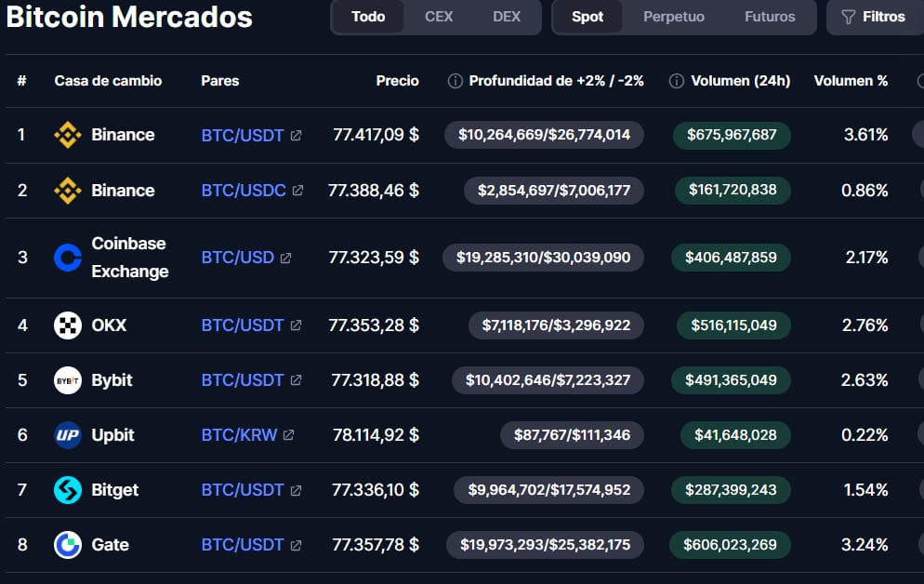Click depth value $87,767/$111,346
Viewport: 924px width, 584px height.
tap(572, 435)
